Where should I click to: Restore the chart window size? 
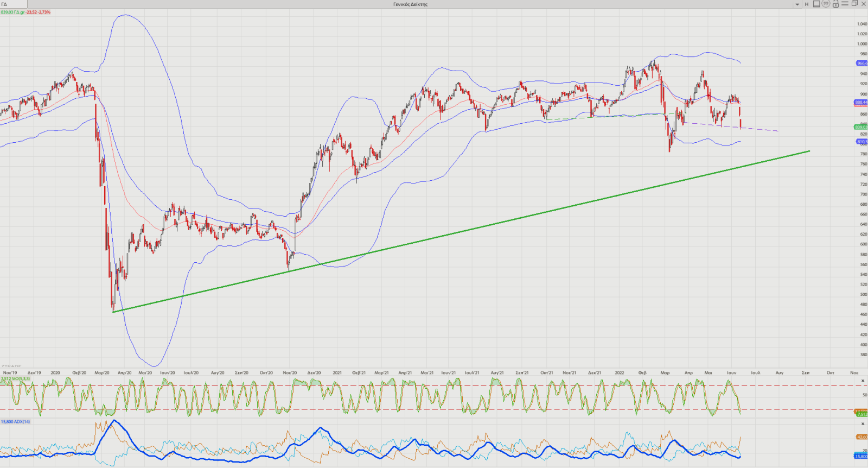click(854, 4)
